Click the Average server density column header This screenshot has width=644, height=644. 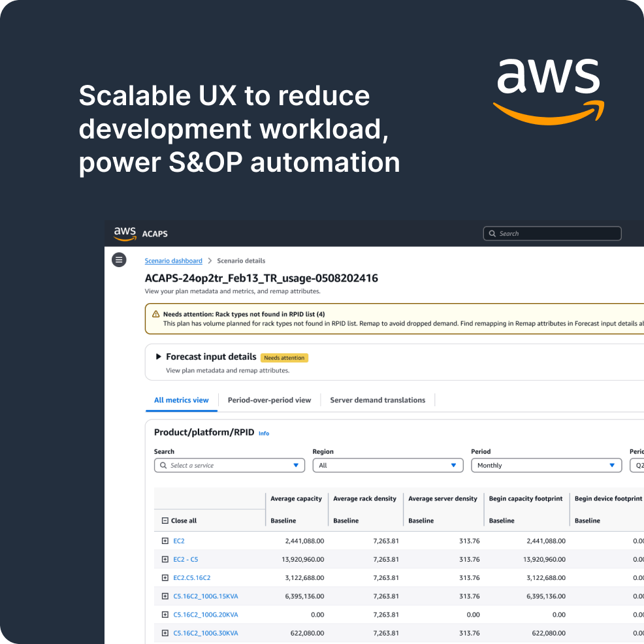[443, 498]
